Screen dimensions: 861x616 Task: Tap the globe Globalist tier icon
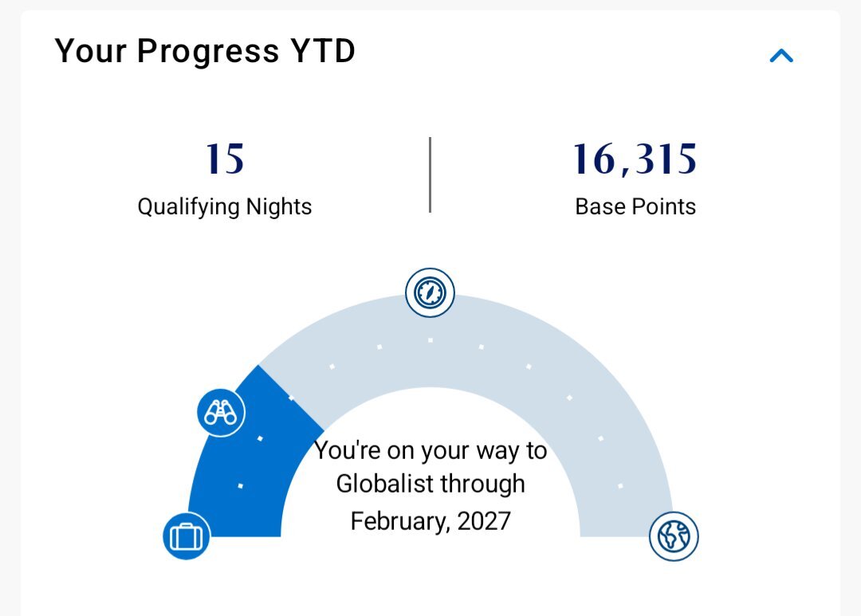(674, 536)
